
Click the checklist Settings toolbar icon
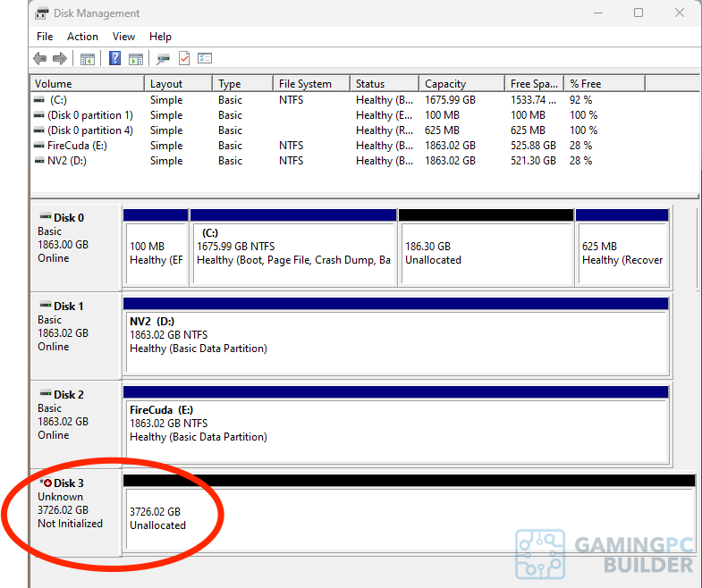pos(205,58)
